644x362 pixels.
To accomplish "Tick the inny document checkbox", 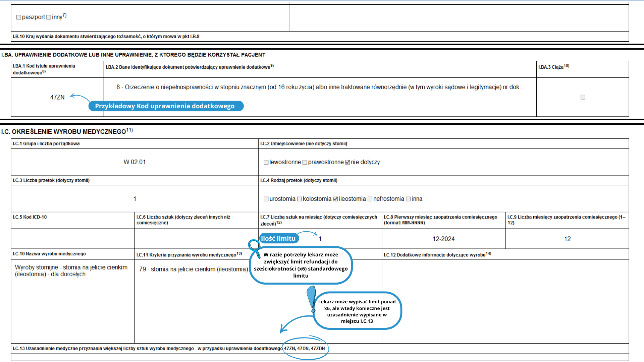I will [49, 17].
